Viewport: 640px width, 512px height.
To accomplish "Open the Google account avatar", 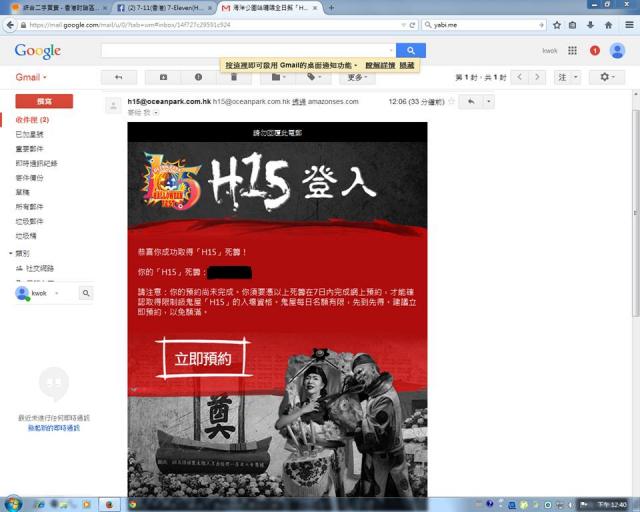I will point(617,50).
